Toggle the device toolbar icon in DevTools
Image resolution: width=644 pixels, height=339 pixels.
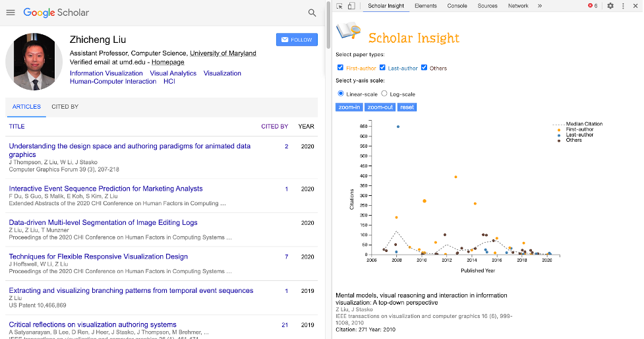tap(351, 6)
